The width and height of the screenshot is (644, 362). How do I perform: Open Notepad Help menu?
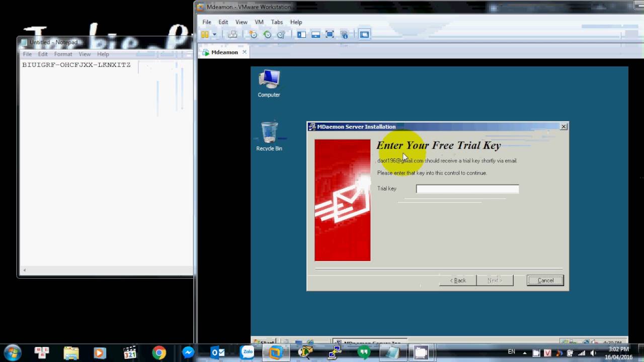point(103,54)
